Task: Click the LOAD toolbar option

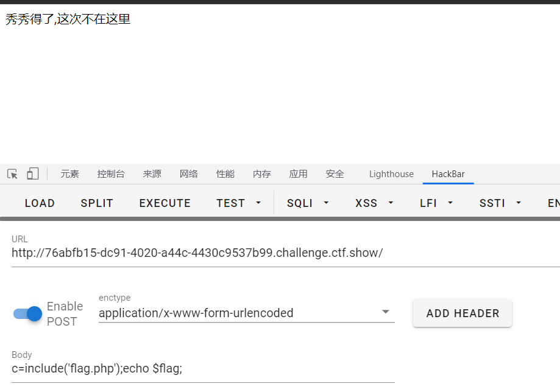Action: point(39,203)
